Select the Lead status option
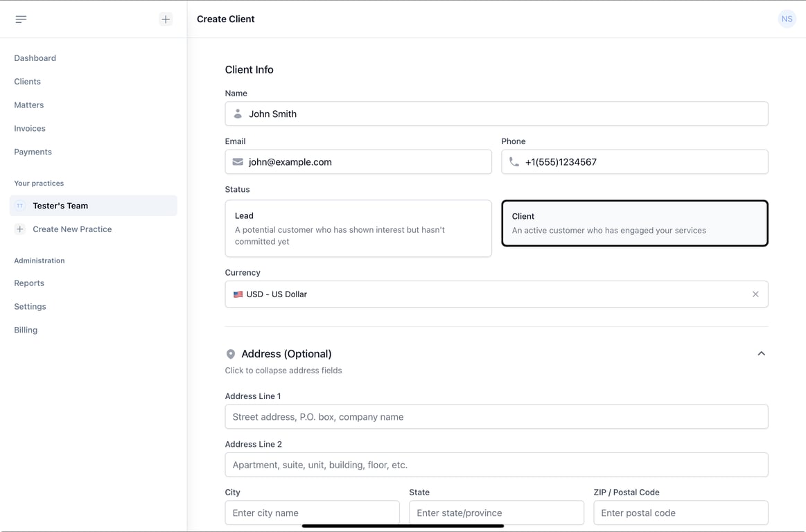 [358, 229]
